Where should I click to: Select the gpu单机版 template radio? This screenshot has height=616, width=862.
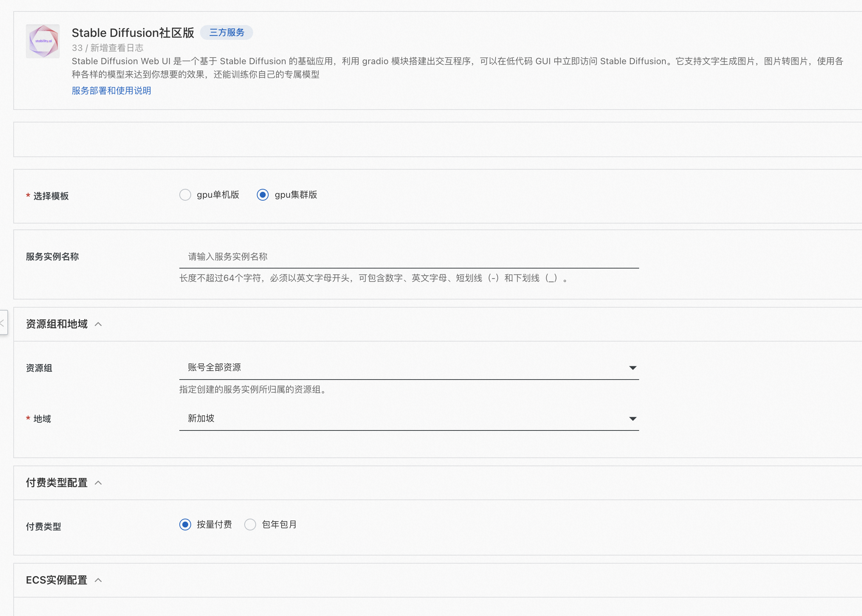[x=185, y=195]
